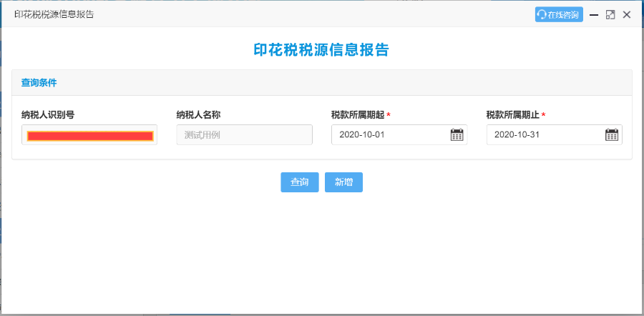Select the 纳税人识别号 input field
Image resolution: width=644 pixels, height=316 pixels.
(89, 134)
